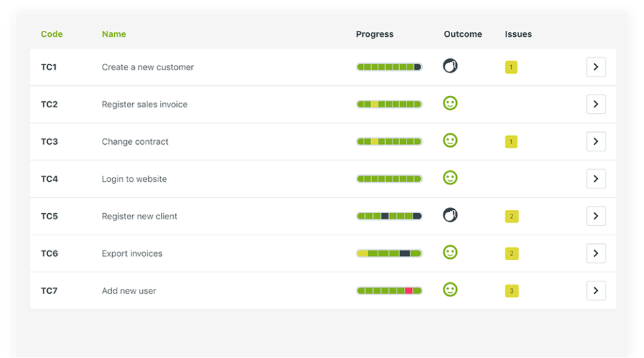The image size is (644, 358).
Task: Select the TC3 code cell
Action: click(49, 141)
